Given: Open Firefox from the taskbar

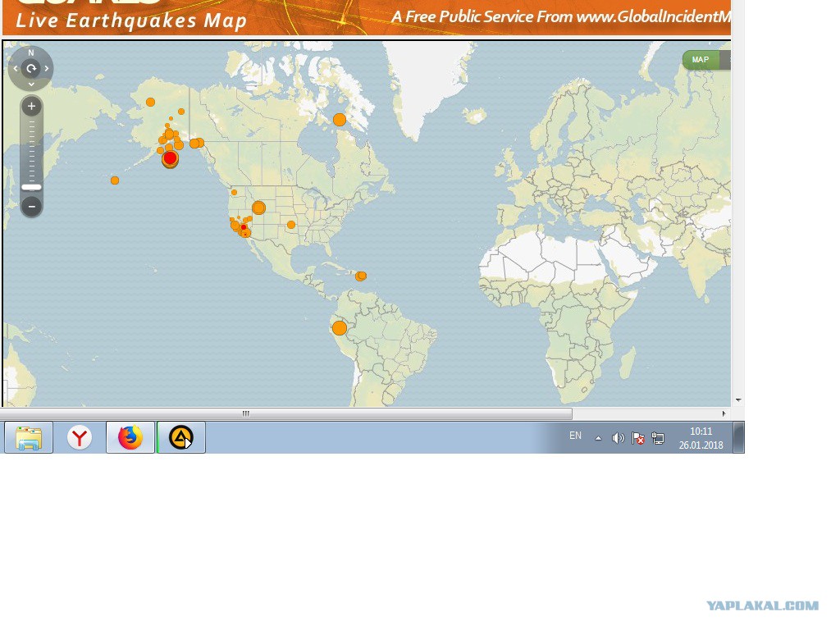Looking at the screenshot, I should (130, 437).
